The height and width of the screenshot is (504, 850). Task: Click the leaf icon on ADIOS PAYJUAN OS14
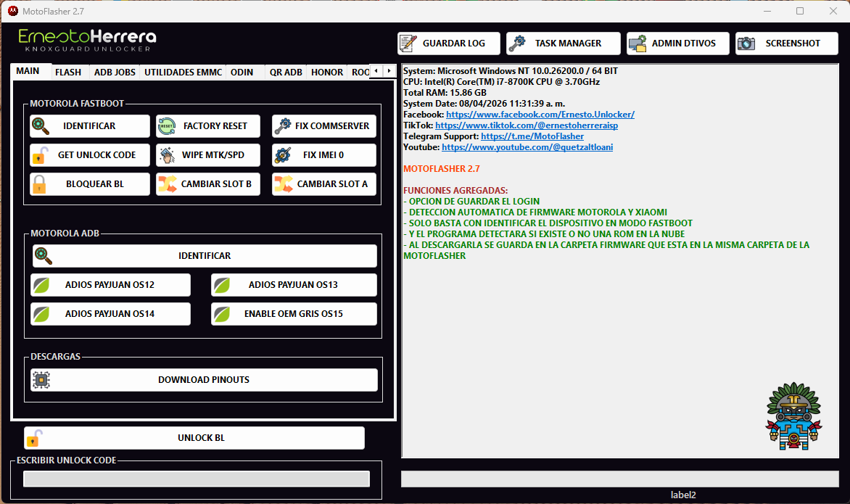click(x=41, y=314)
